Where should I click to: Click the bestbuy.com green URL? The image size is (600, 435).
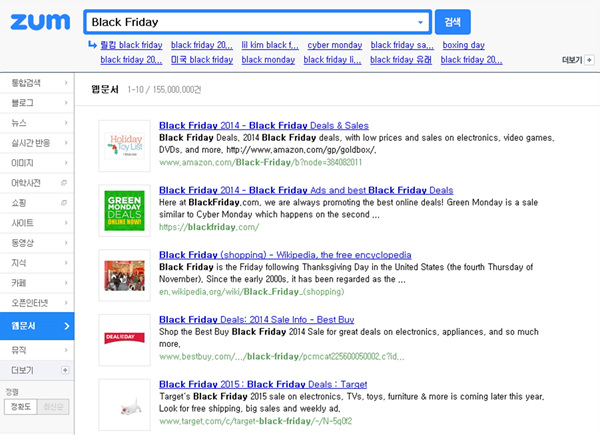tap(282, 357)
